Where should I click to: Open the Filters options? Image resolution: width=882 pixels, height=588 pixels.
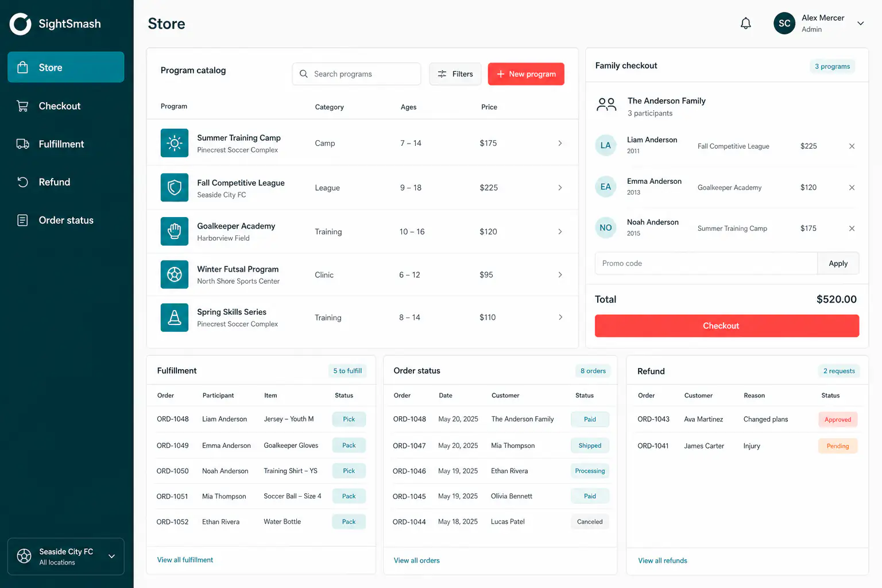455,74
